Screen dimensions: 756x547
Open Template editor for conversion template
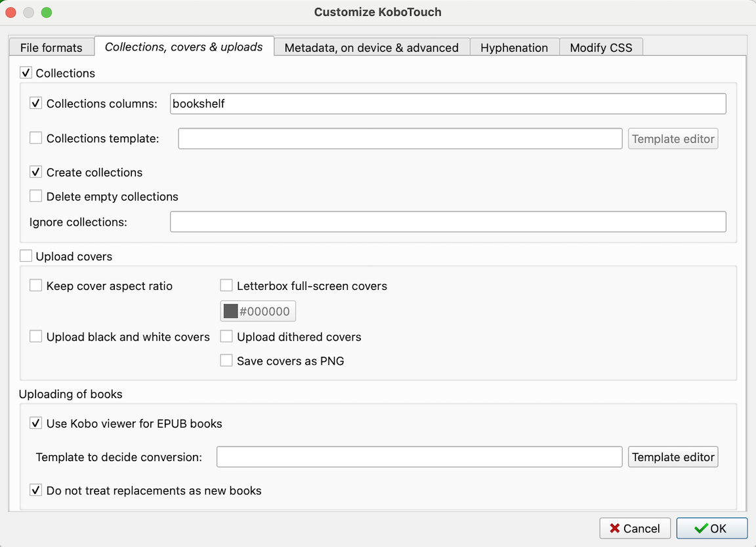point(673,457)
